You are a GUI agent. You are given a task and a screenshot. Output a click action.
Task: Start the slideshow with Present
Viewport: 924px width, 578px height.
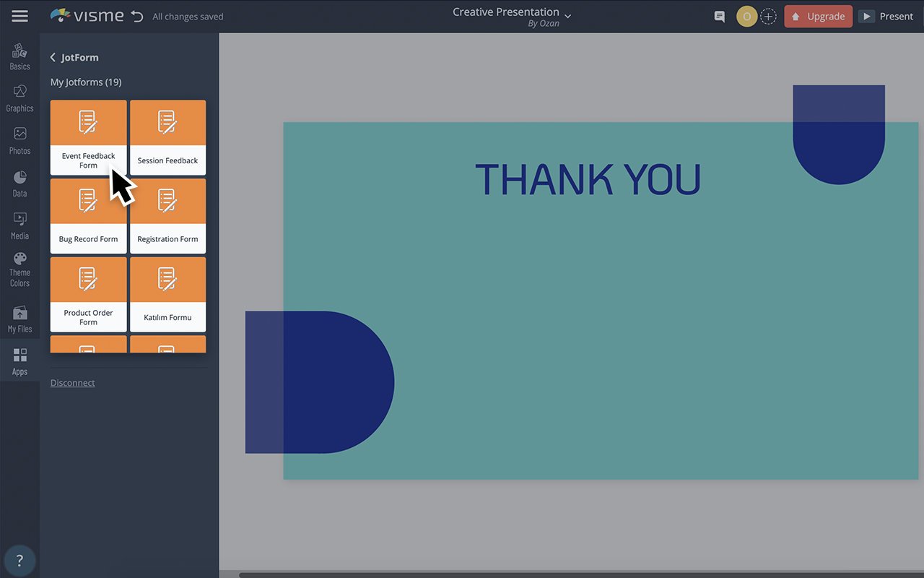pos(886,16)
